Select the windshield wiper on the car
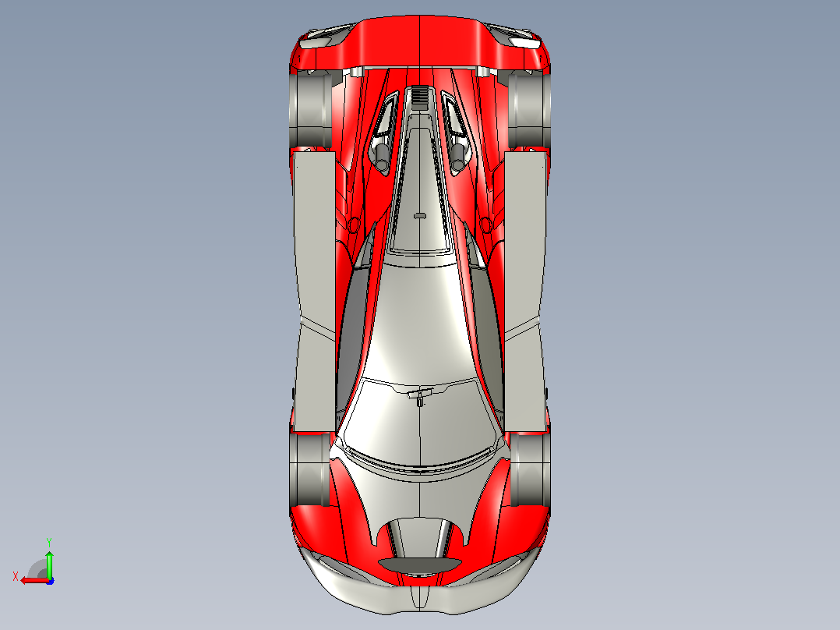The width and height of the screenshot is (840, 630). point(419,395)
